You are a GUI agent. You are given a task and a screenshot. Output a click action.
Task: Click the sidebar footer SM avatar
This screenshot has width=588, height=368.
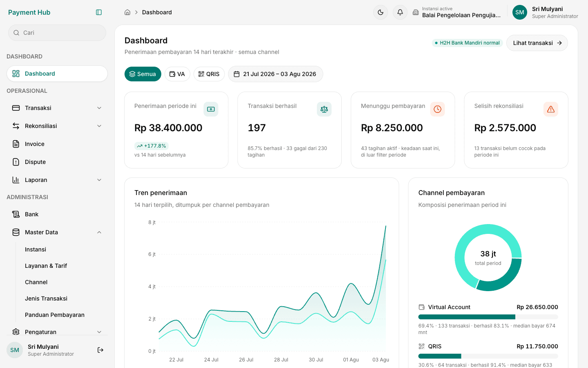(15, 350)
